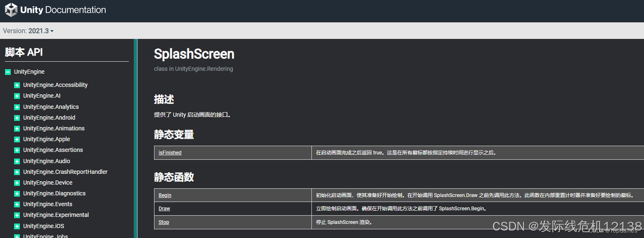Viewport: 644px width, 238px height.
Task: Select UnityEngine.Assertions label
Action: [x=53, y=150]
